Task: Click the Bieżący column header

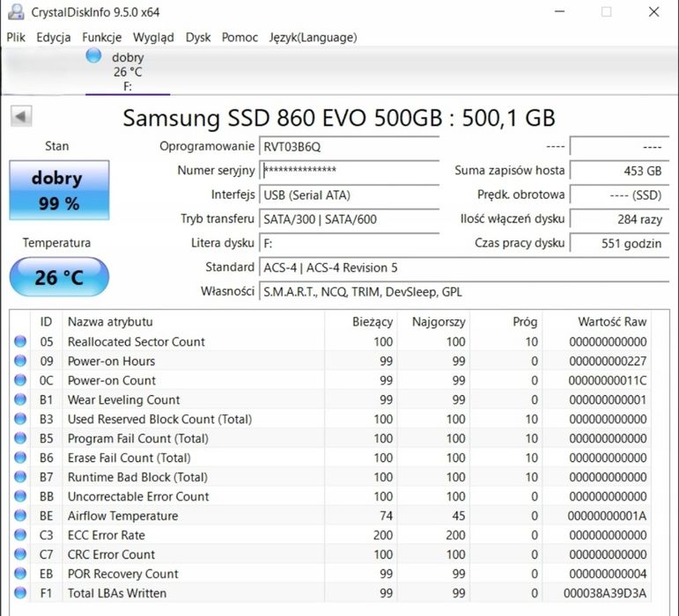Action: click(x=361, y=322)
